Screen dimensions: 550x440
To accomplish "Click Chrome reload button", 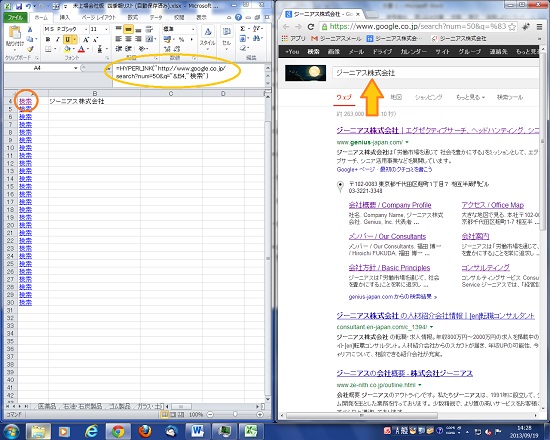I will (310, 27).
